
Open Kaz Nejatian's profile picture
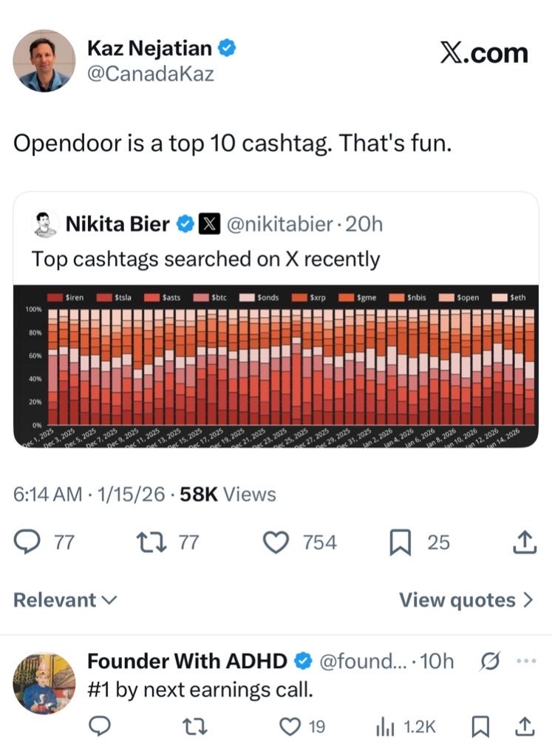[44, 61]
